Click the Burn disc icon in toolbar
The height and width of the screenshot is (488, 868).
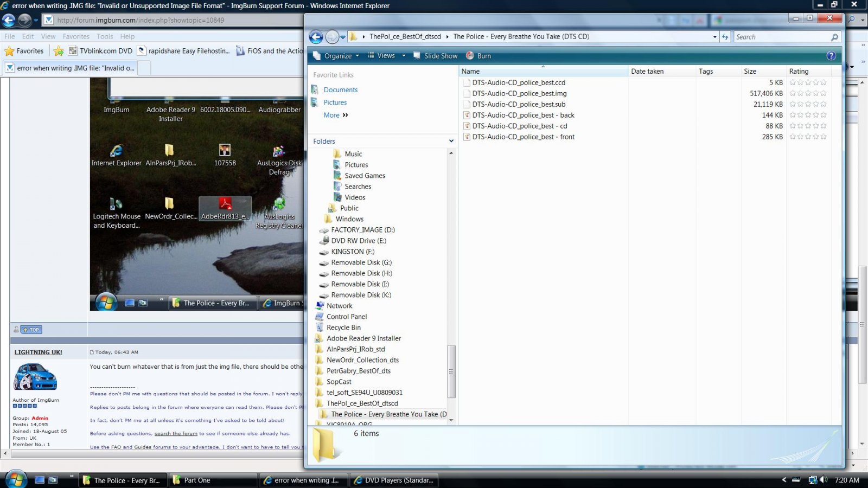click(x=470, y=56)
